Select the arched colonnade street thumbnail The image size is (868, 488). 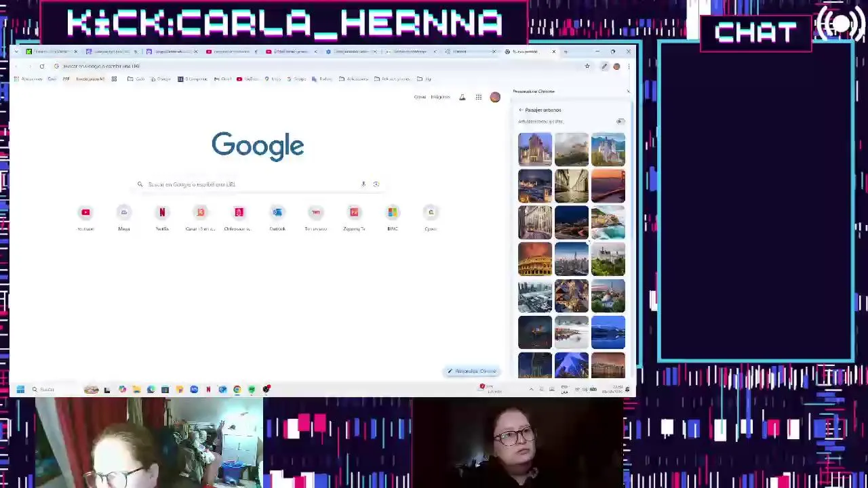coord(572,186)
